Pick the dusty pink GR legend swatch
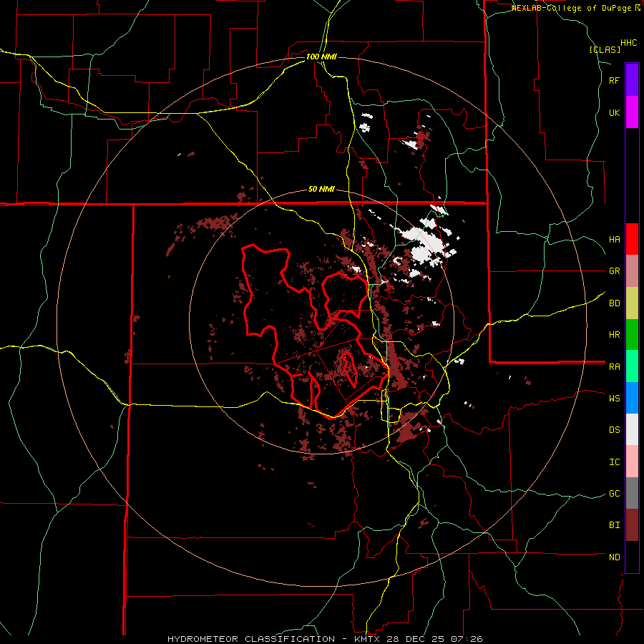The image size is (644, 644). 632,271
